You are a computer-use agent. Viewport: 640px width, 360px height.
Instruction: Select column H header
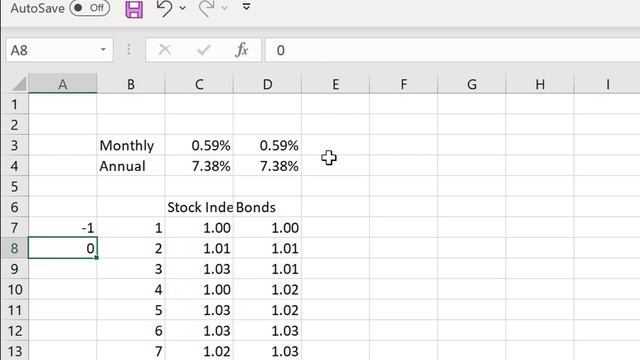(540, 84)
